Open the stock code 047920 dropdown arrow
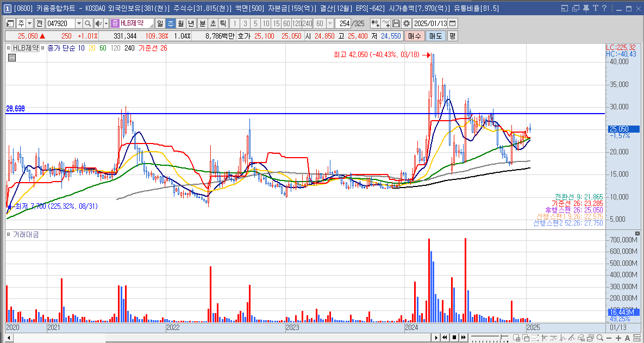This screenshot has height=343, width=644. (x=79, y=23)
